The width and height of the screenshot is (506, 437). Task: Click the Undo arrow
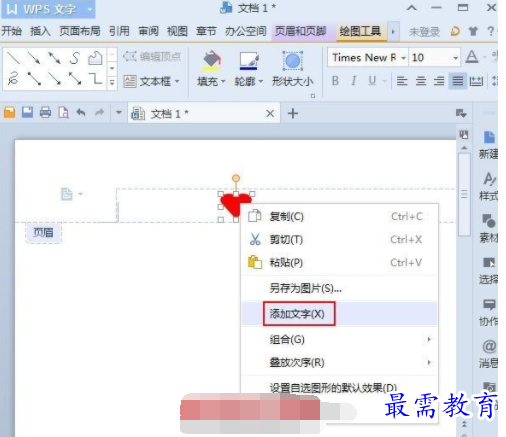81,113
